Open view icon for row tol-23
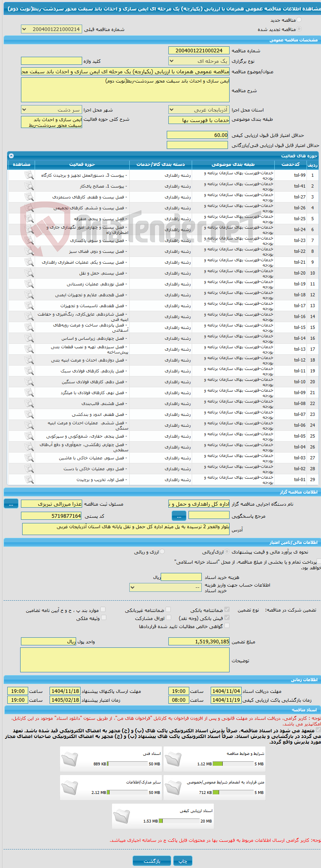Viewport: 321px width, 868px height. tap(29, 240)
